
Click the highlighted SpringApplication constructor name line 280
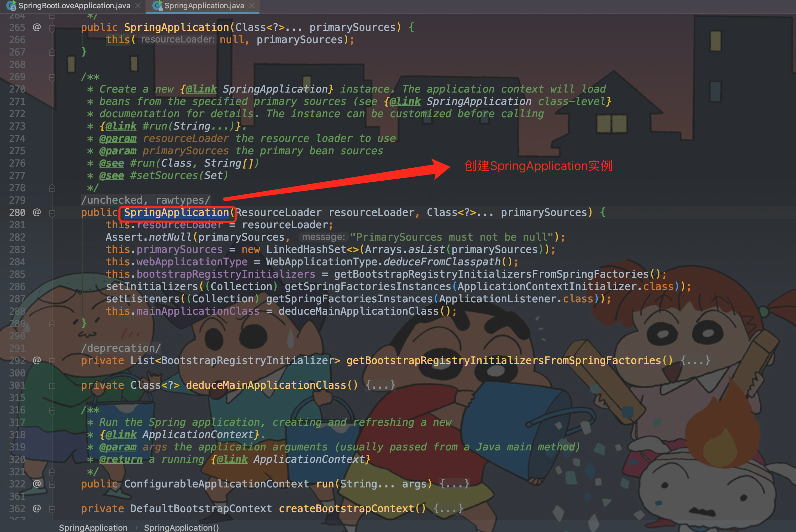pos(176,212)
